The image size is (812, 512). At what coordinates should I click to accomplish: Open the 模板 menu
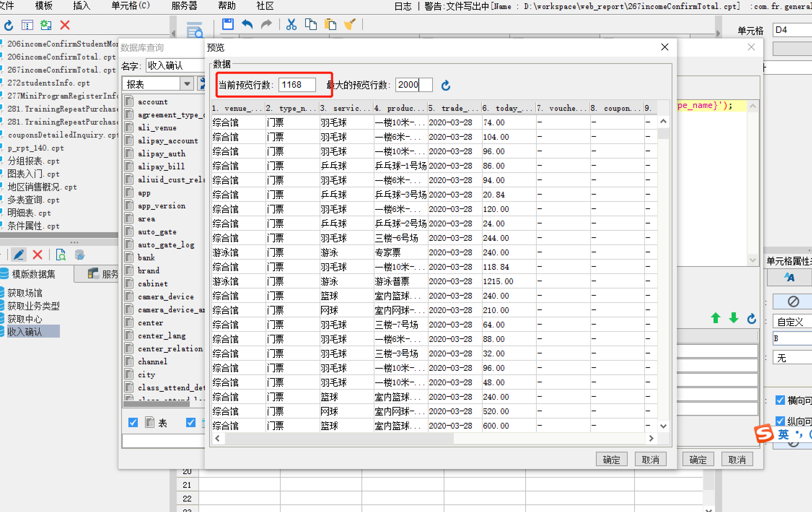tap(44, 6)
